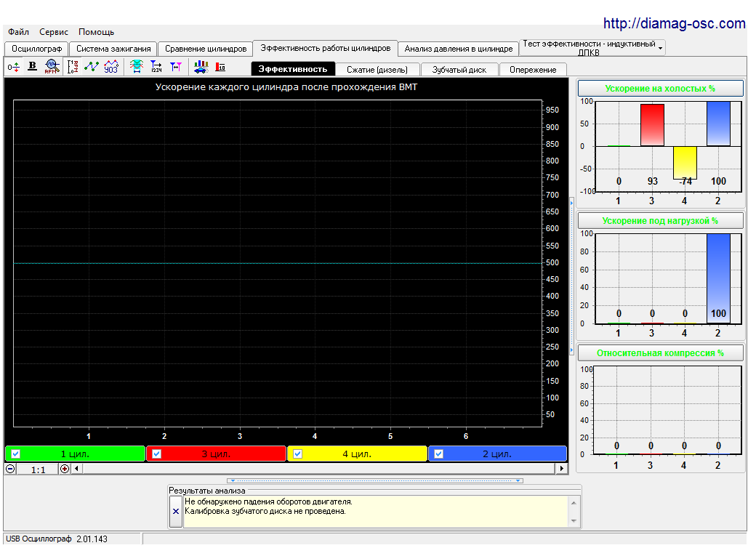
Task: Click the 1234 cylinder order marker icon
Action: click(x=156, y=67)
